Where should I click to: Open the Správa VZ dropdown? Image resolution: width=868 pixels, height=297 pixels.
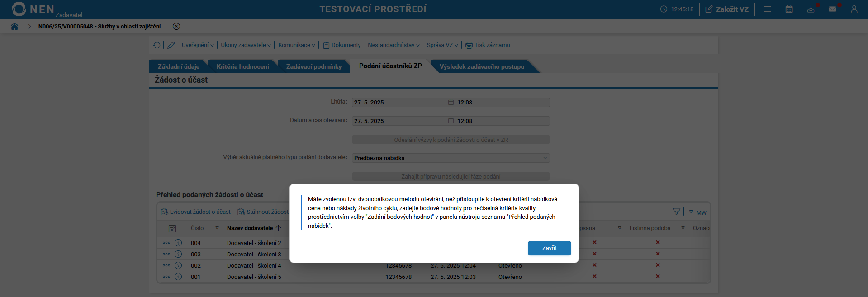(442, 45)
